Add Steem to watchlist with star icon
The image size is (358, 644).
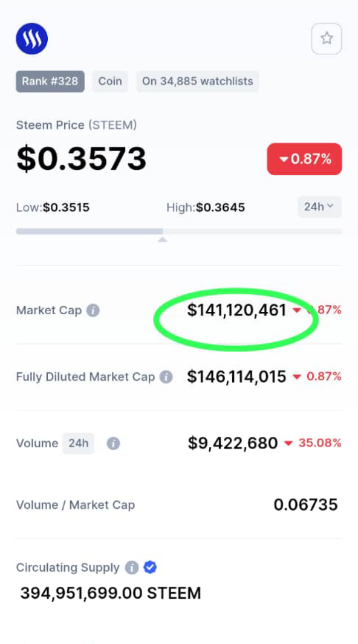(327, 38)
